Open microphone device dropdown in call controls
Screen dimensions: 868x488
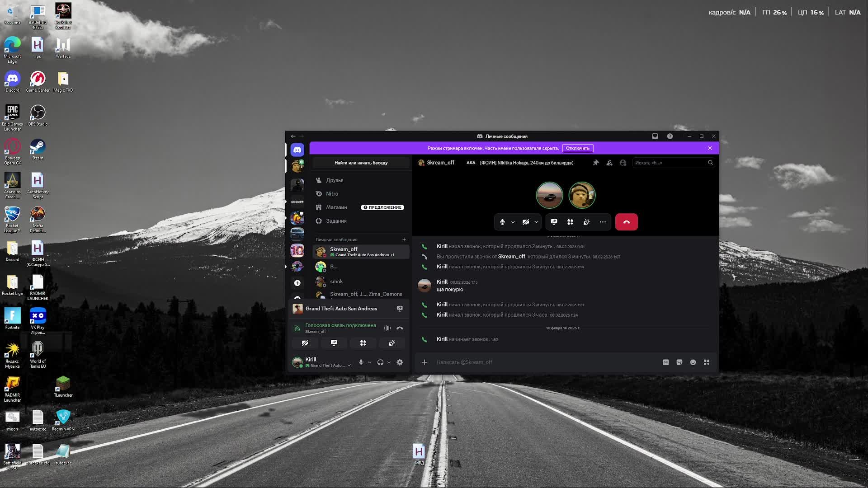coord(513,222)
